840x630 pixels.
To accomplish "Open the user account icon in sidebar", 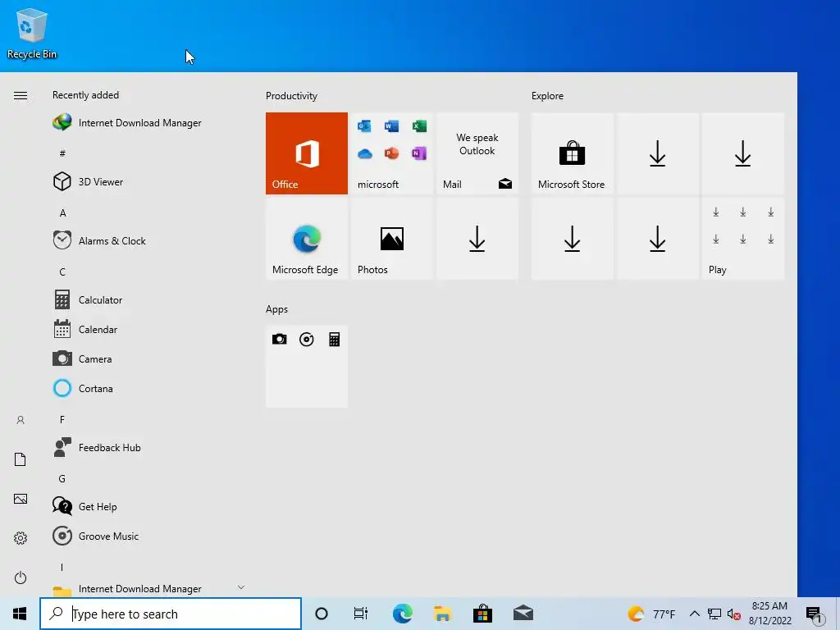I will 21,420.
